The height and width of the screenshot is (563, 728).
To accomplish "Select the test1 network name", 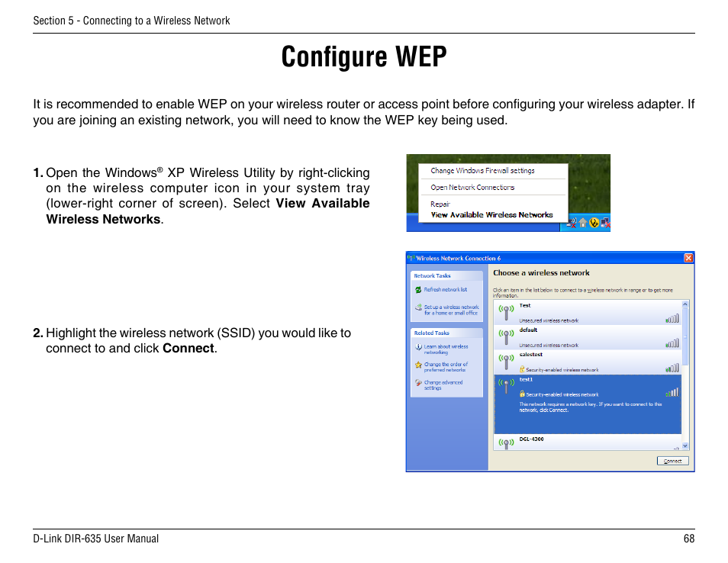I will point(526,380).
